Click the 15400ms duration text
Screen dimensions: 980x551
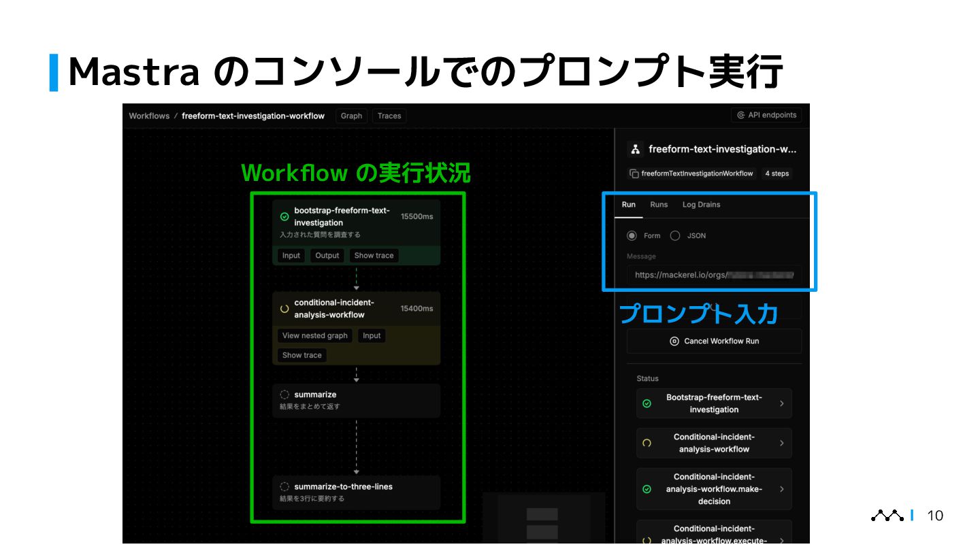click(x=417, y=309)
